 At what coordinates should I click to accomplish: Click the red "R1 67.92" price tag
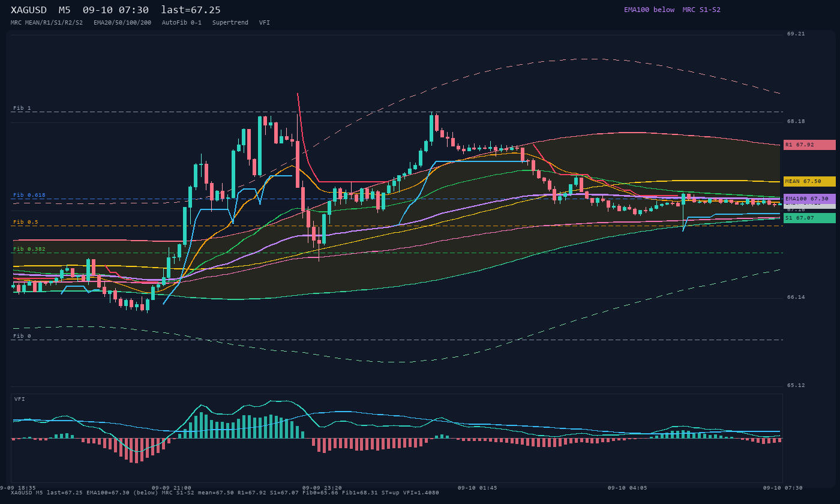[x=809, y=145]
